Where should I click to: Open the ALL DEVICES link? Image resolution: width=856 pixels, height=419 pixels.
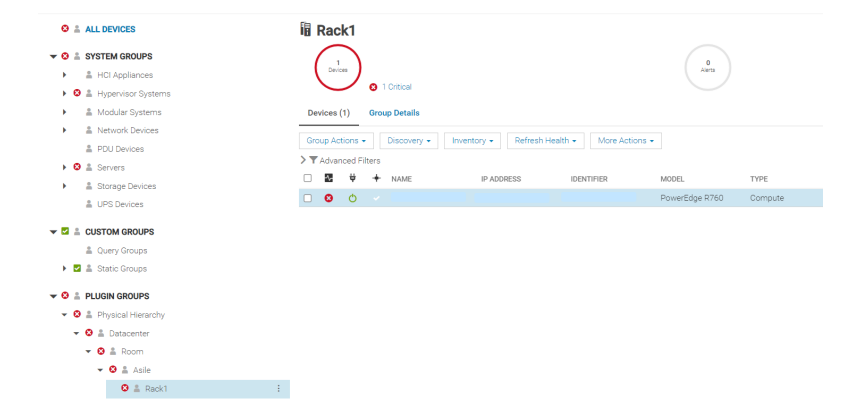110,29
